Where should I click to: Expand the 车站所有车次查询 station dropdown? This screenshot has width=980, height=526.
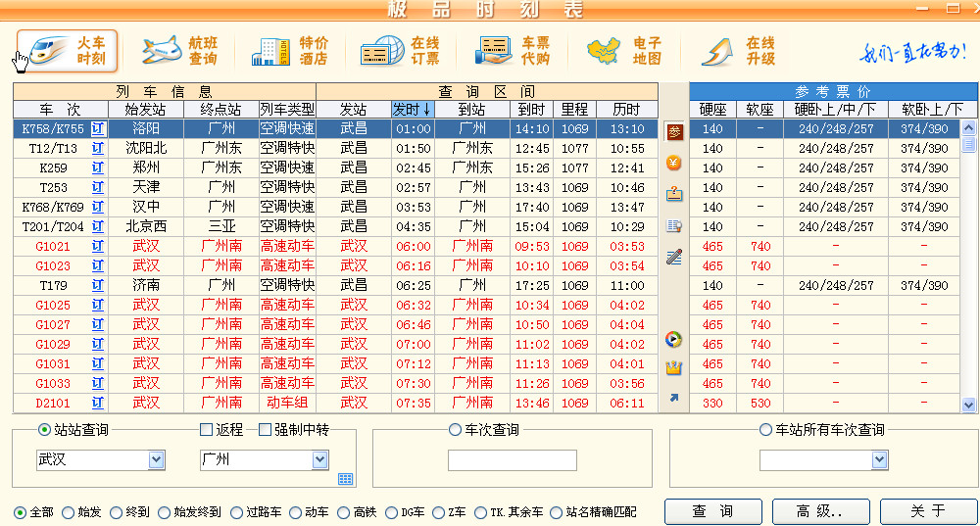point(879,460)
